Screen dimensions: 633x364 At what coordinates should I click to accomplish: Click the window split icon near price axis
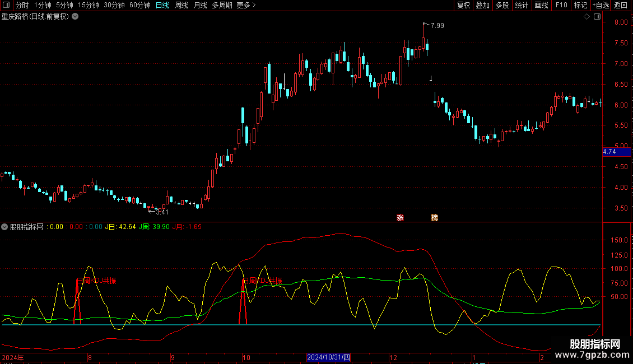597,17
